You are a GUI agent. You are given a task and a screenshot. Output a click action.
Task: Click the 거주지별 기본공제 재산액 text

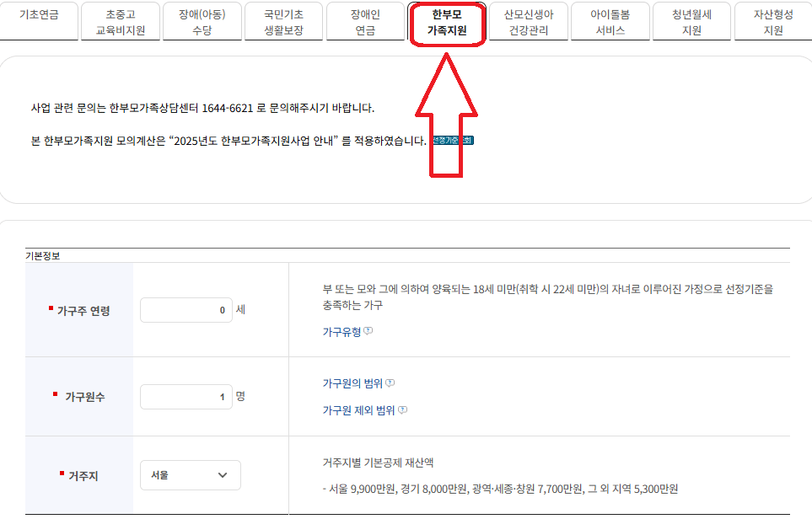coord(378,463)
